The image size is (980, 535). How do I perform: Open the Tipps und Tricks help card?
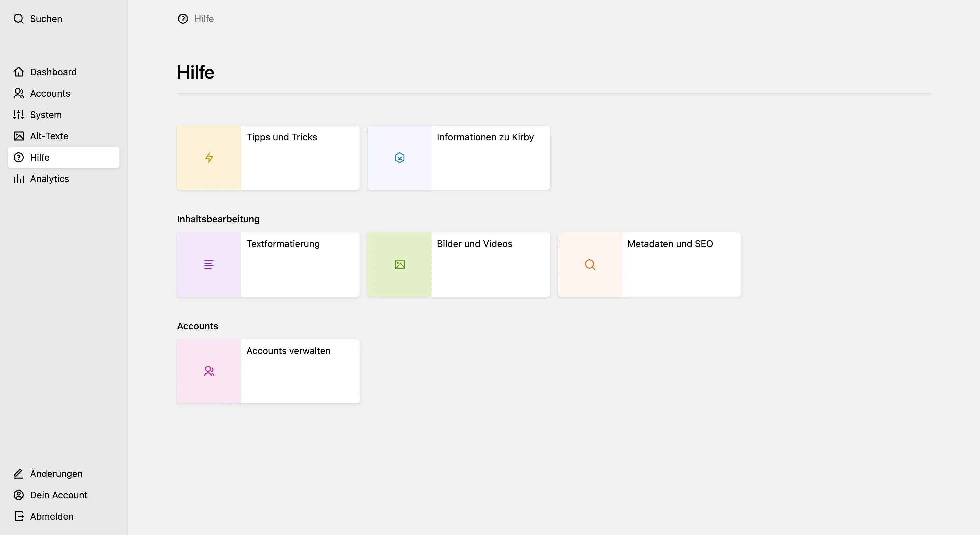pyautogui.click(x=282, y=137)
